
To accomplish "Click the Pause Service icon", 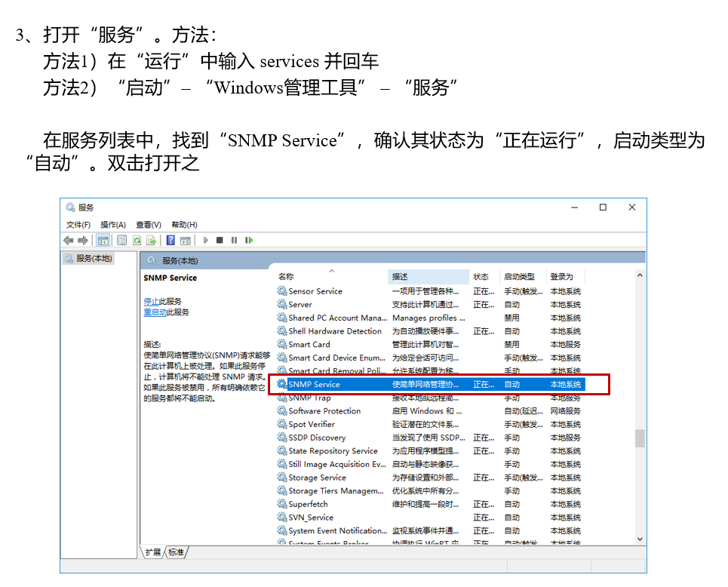I will [234, 240].
